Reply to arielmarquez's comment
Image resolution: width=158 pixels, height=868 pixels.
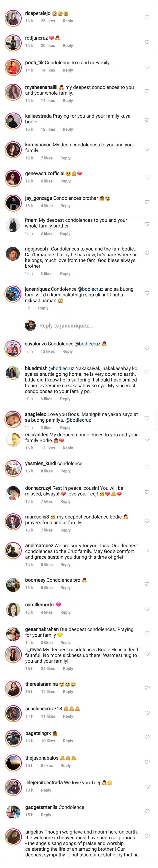(x=65, y=564)
